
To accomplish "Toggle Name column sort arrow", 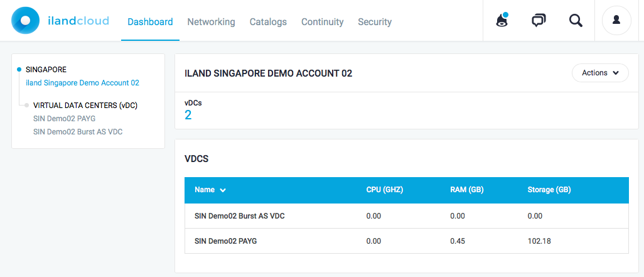I will [223, 190].
